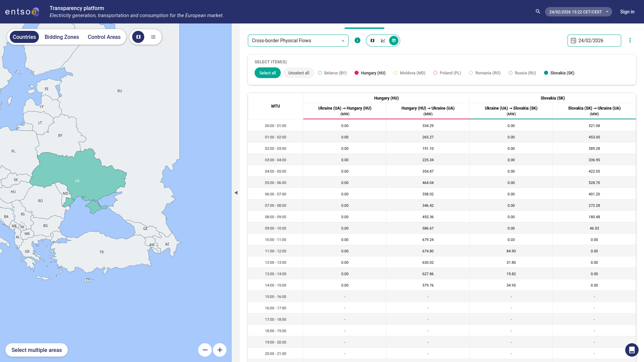Zoom out the map with minus button
644x362 pixels.
[x=205, y=350]
